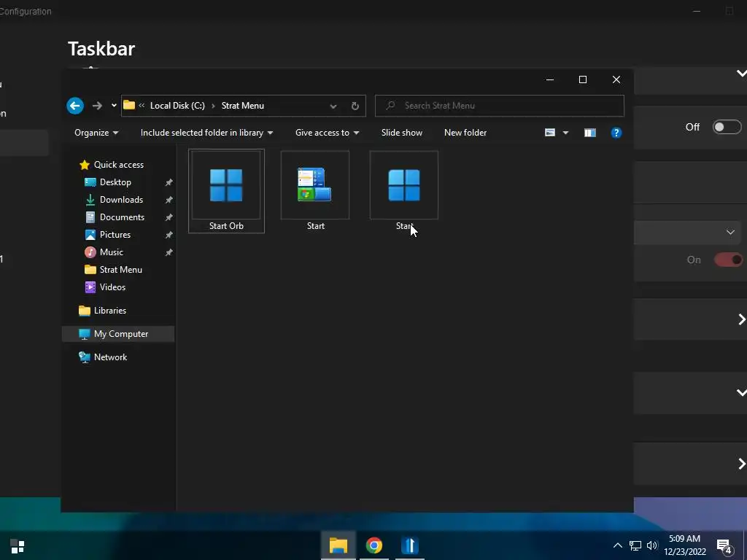Screen dimensions: 747x560
Task: Click the Start button on taskbar
Action: click(18, 546)
